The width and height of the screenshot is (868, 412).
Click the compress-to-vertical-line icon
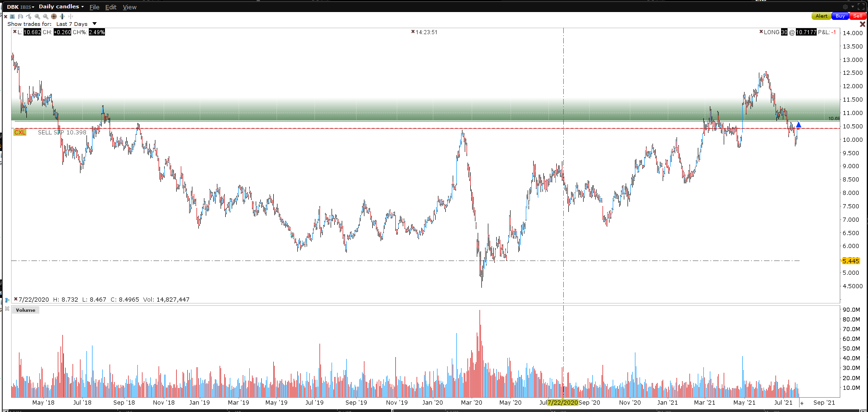(x=70, y=17)
